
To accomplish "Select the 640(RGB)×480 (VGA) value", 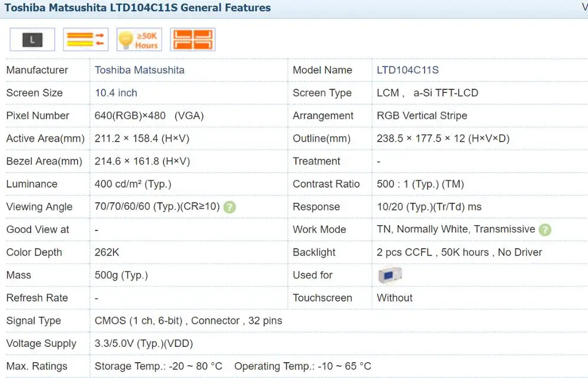I will (149, 115).
